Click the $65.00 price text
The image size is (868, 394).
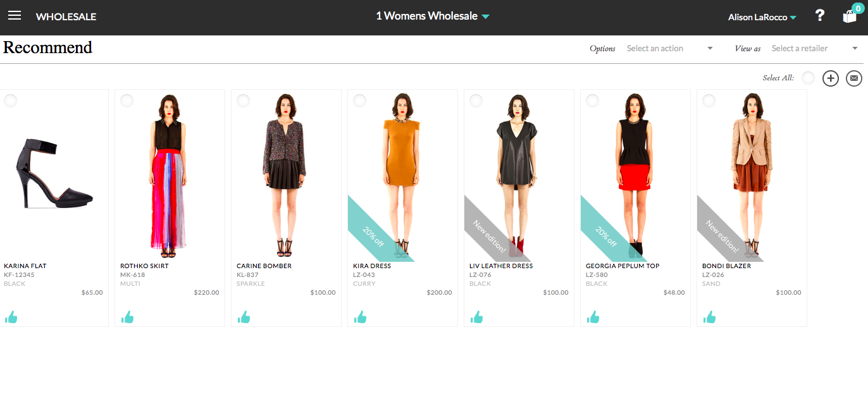pos(92,292)
